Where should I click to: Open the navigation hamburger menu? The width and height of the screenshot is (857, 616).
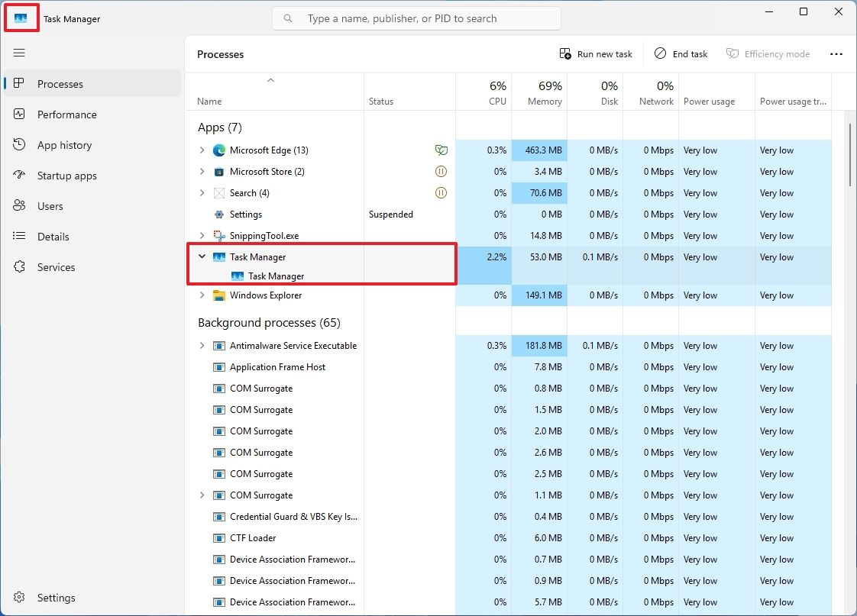pos(19,53)
